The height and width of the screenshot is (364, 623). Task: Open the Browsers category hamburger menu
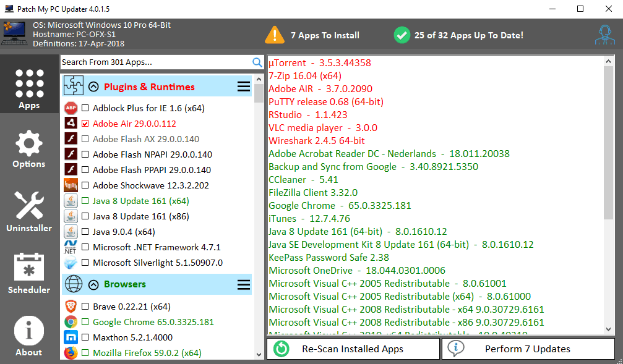pyautogui.click(x=244, y=285)
